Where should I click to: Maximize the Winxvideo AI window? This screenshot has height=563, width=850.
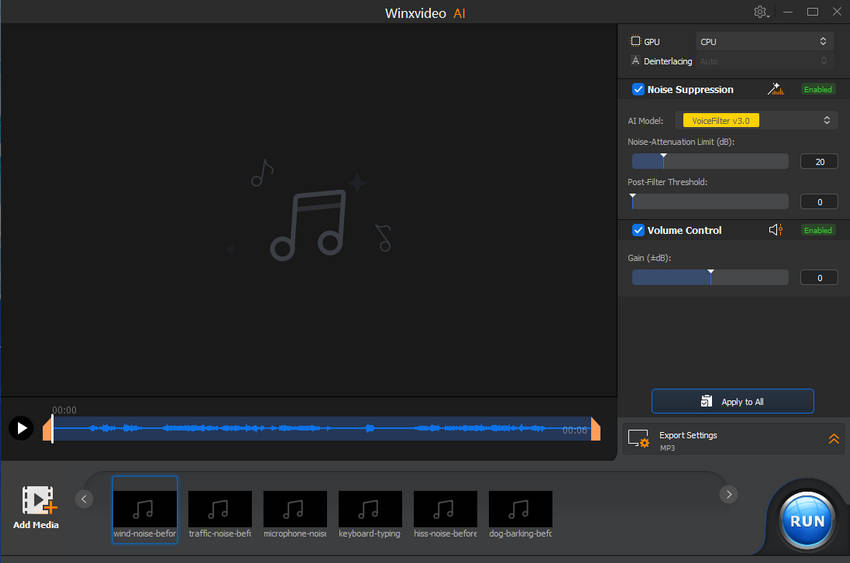point(812,12)
